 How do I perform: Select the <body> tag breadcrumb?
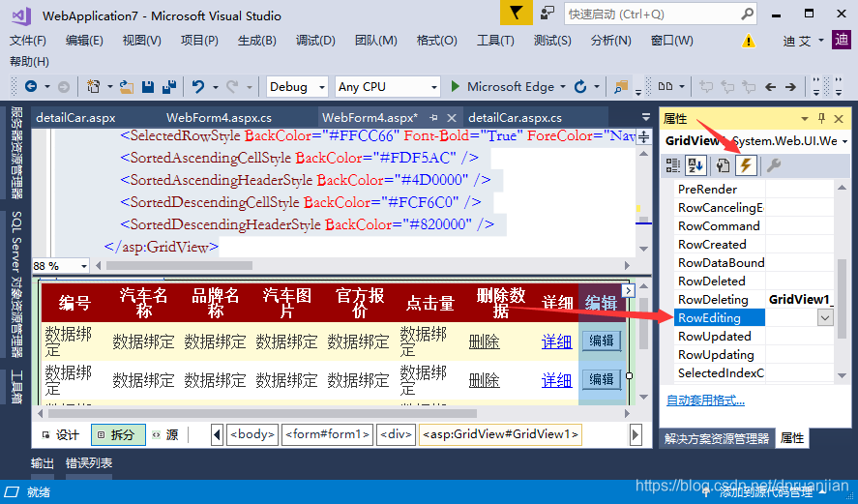252,434
